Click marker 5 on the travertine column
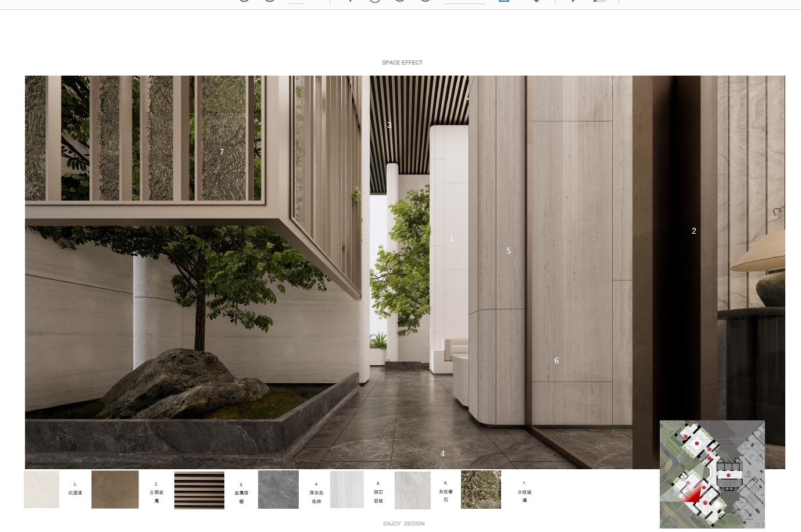The height and width of the screenshot is (532, 801). 509,251
